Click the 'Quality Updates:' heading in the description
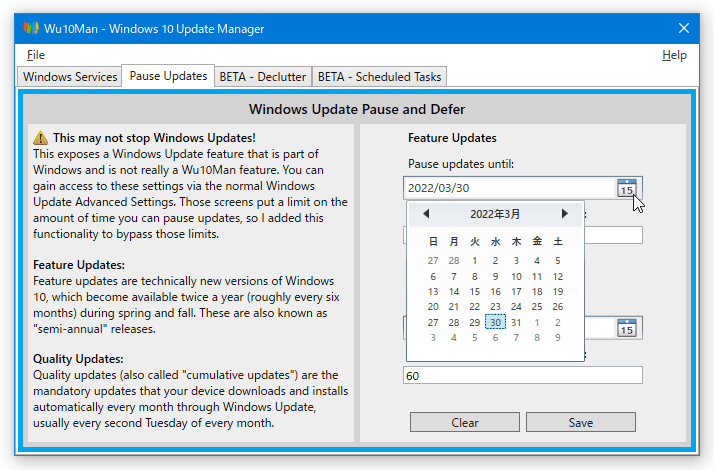This screenshot has width=714, height=470. pos(78,359)
